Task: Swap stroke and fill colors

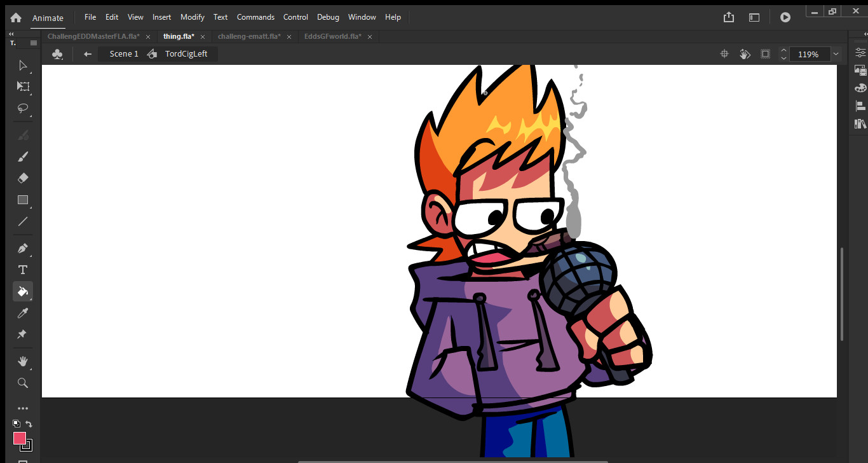Action: pyautogui.click(x=29, y=424)
